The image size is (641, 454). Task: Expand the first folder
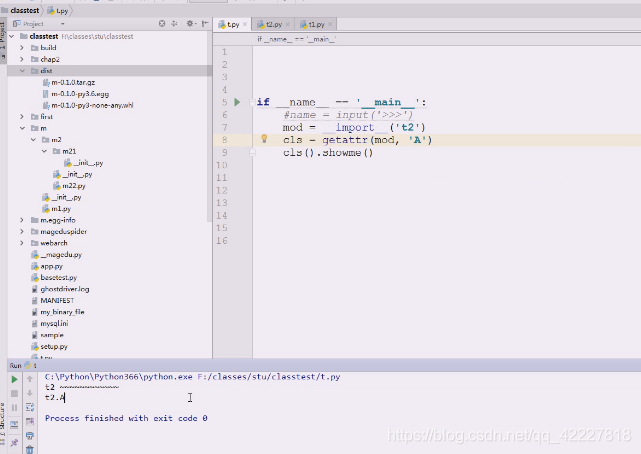coord(22,116)
